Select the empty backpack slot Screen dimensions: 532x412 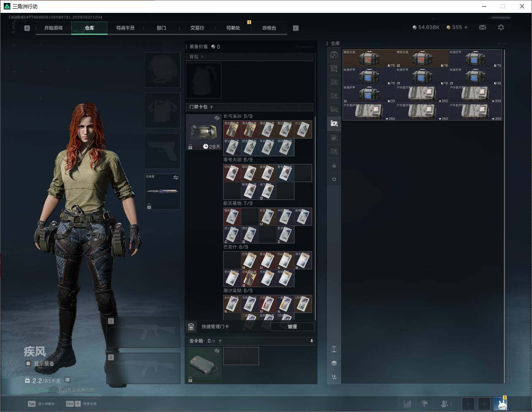(x=204, y=81)
